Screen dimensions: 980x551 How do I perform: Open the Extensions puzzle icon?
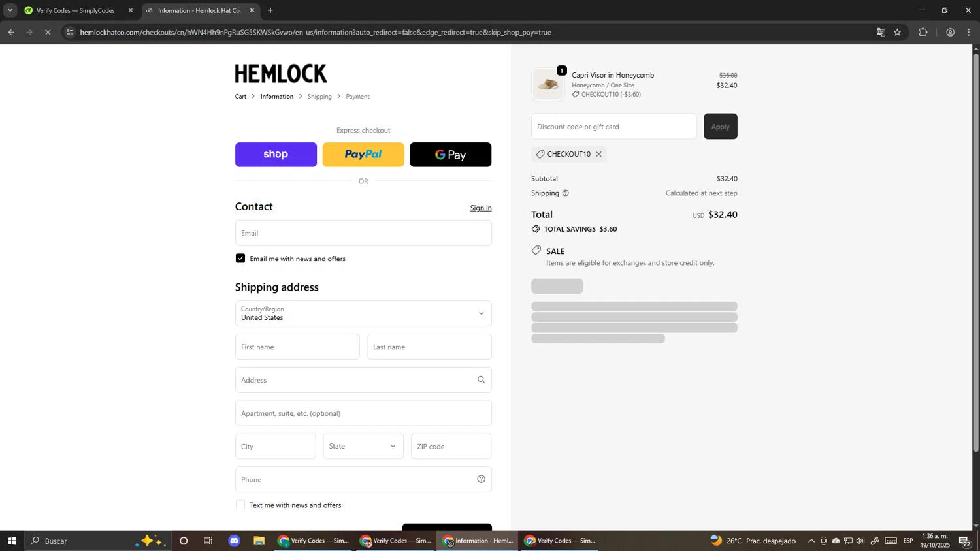[923, 32]
